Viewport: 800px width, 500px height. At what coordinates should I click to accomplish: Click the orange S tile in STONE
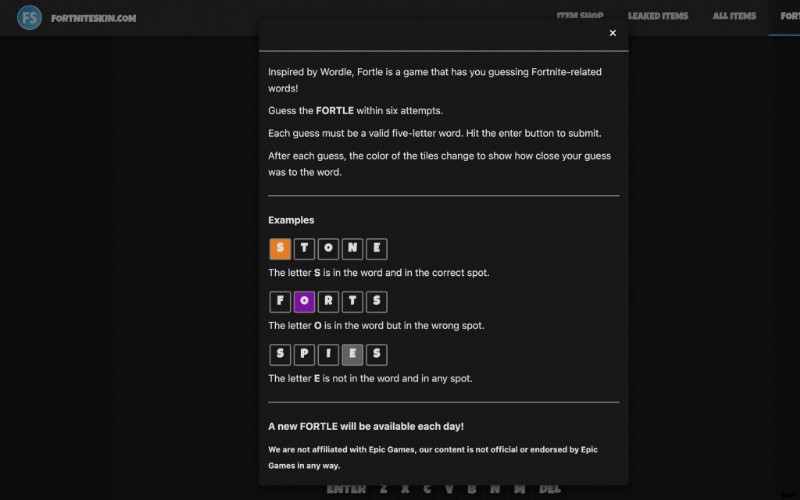(x=280, y=249)
